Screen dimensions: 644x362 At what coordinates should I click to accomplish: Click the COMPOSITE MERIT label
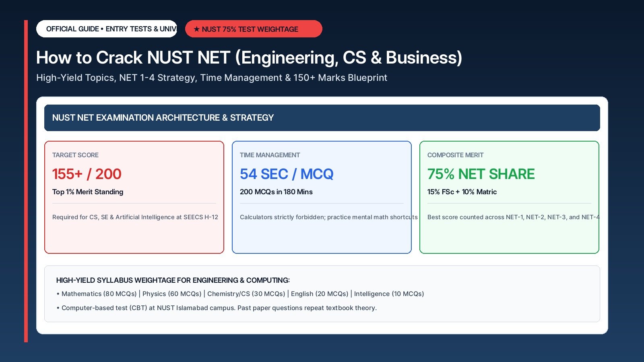tap(455, 155)
